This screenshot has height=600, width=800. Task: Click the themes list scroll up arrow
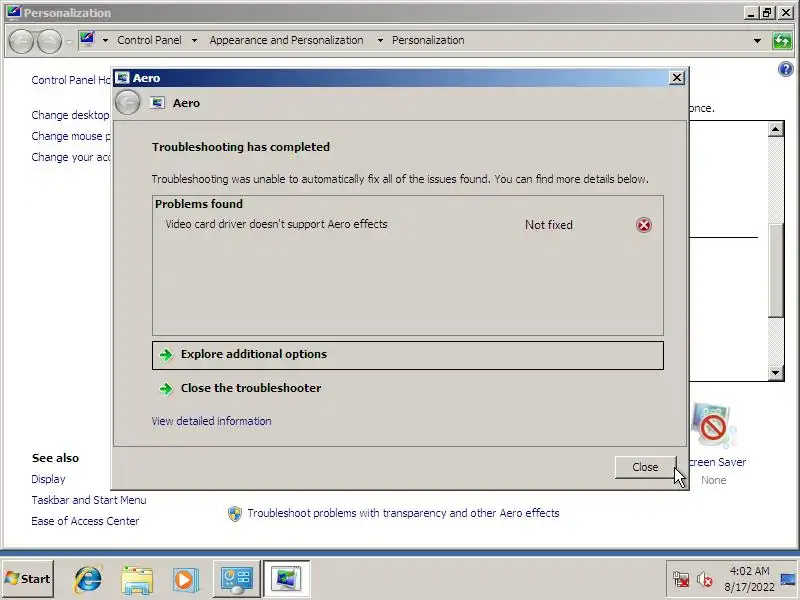point(776,129)
